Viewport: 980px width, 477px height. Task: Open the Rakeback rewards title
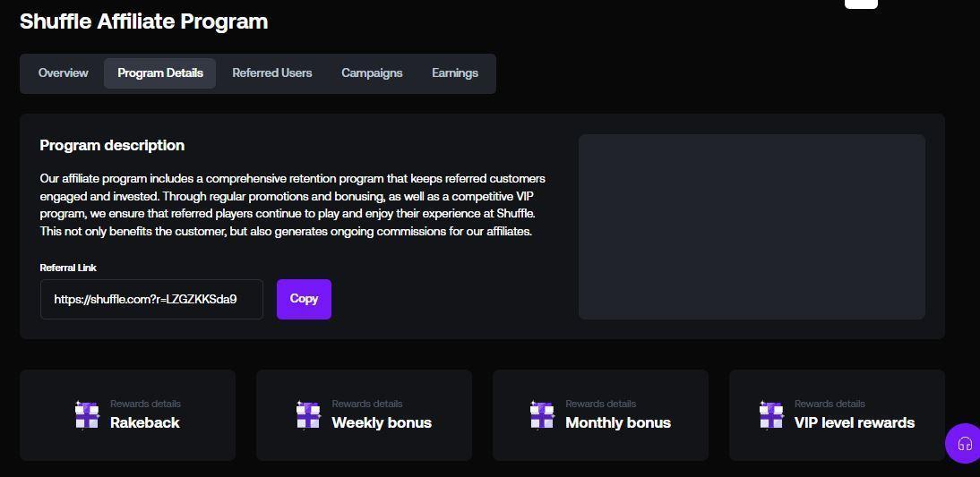coord(145,422)
